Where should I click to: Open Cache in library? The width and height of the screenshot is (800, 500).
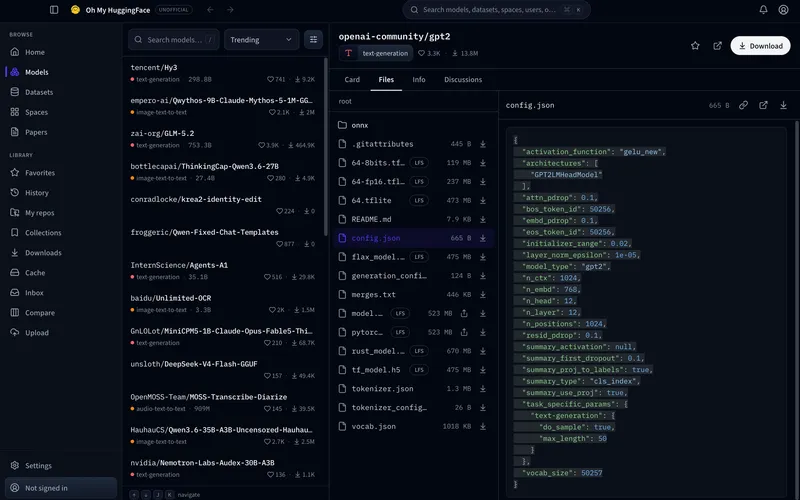[61, 272]
